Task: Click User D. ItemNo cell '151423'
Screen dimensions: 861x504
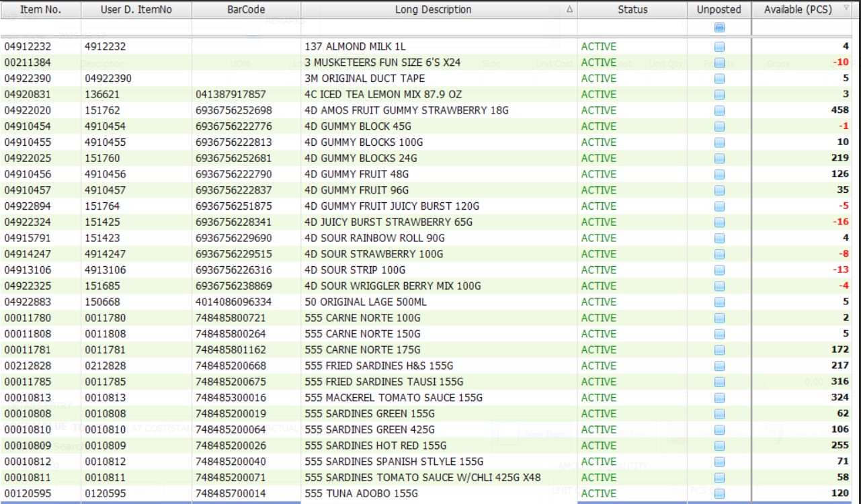Action: point(102,238)
